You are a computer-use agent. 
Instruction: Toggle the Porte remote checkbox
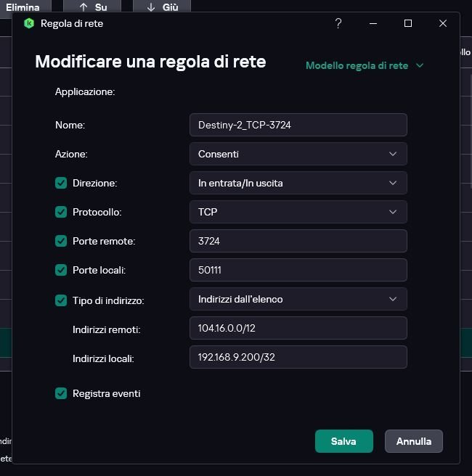61,241
